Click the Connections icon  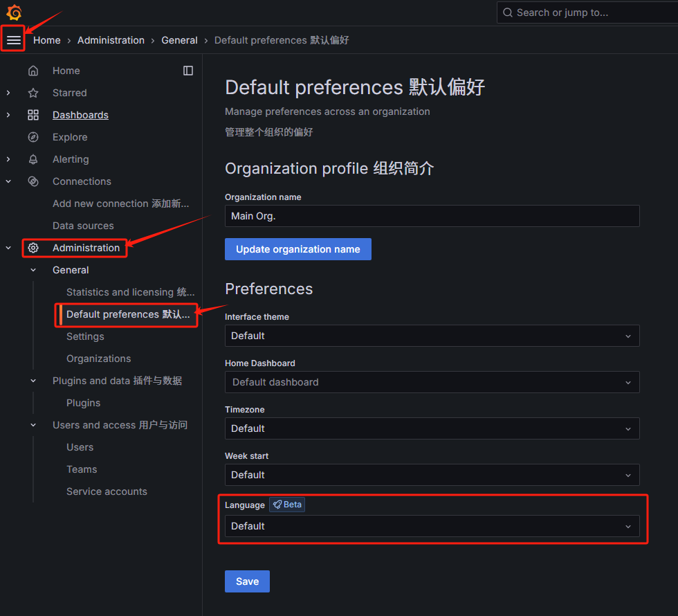[x=33, y=181]
